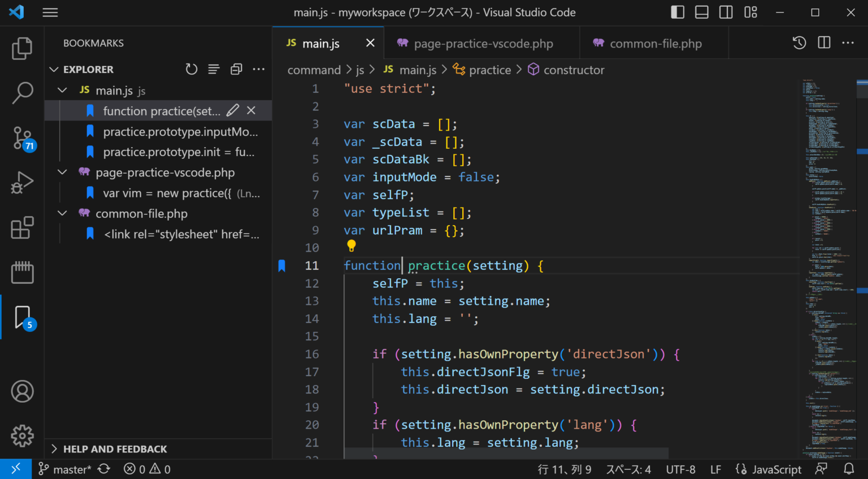
Task: Switch to the page-practice-vscode.php tab
Action: (481, 43)
